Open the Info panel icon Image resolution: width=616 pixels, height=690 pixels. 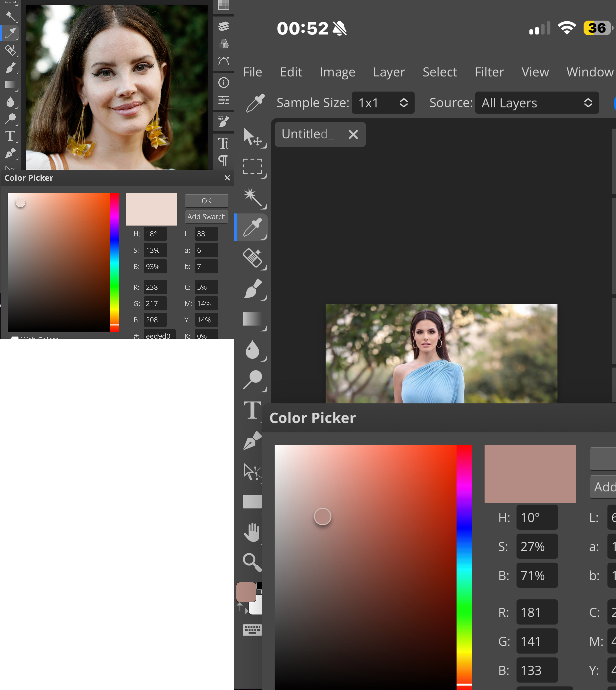pos(223,83)
